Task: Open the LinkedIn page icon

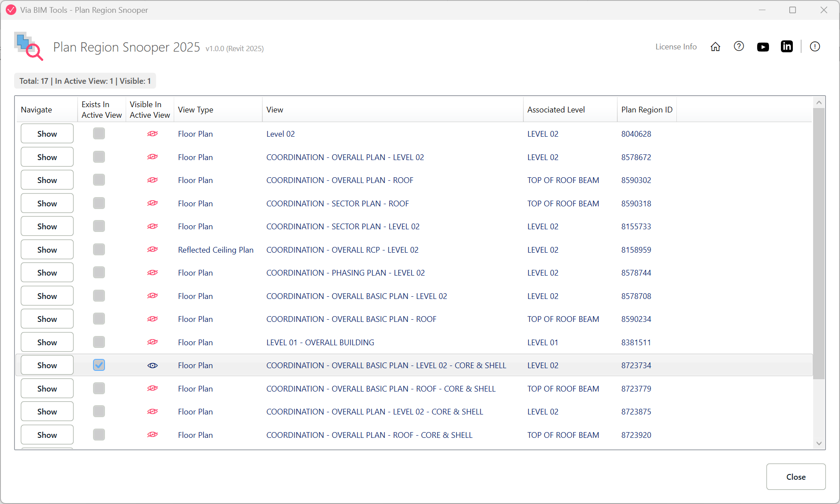Action: tap(787, 46)
